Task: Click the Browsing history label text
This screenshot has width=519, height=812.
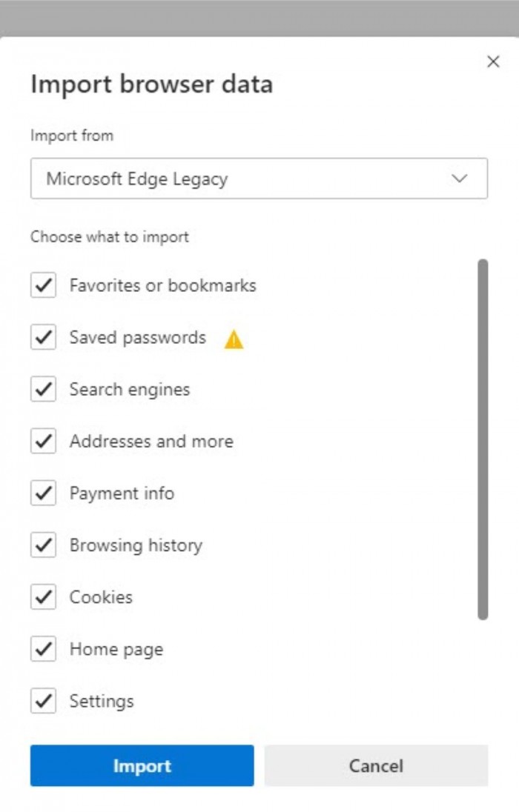Action: [x=136, y=545]
